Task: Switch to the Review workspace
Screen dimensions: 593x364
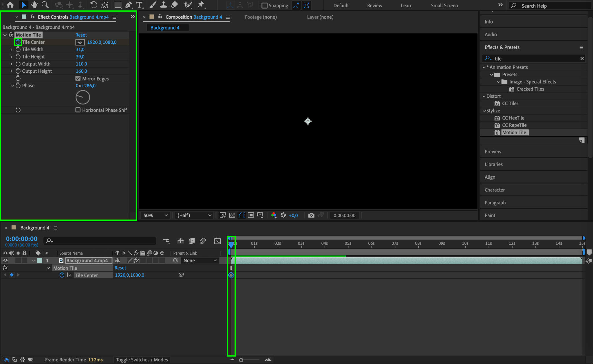Action: pyautogui.click(x=374, y=5)
